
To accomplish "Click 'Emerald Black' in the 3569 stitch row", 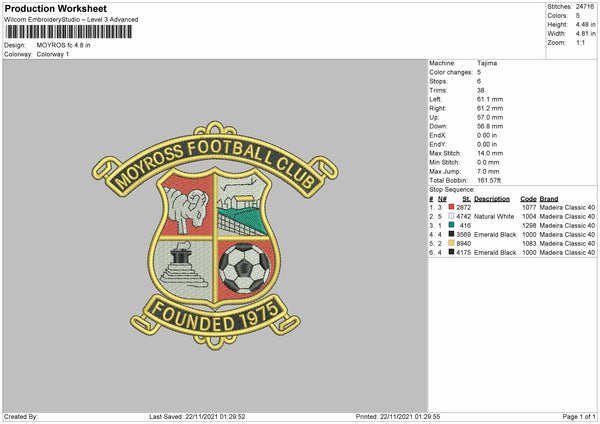I will [495, 234].
